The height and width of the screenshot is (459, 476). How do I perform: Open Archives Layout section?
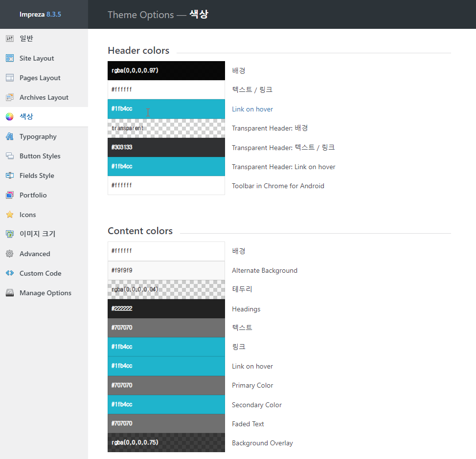(44, 97)
